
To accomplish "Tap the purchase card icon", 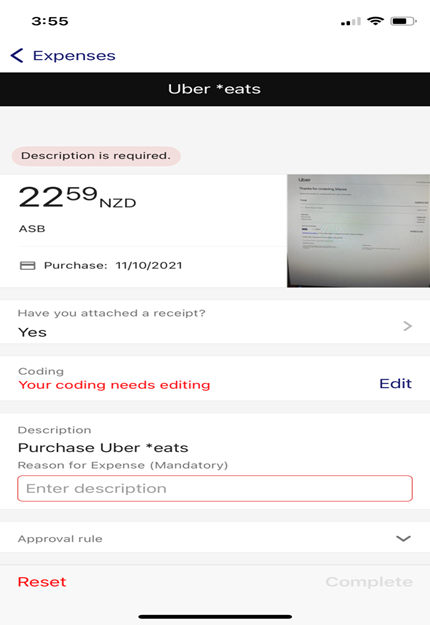I will tap(27, 265).
